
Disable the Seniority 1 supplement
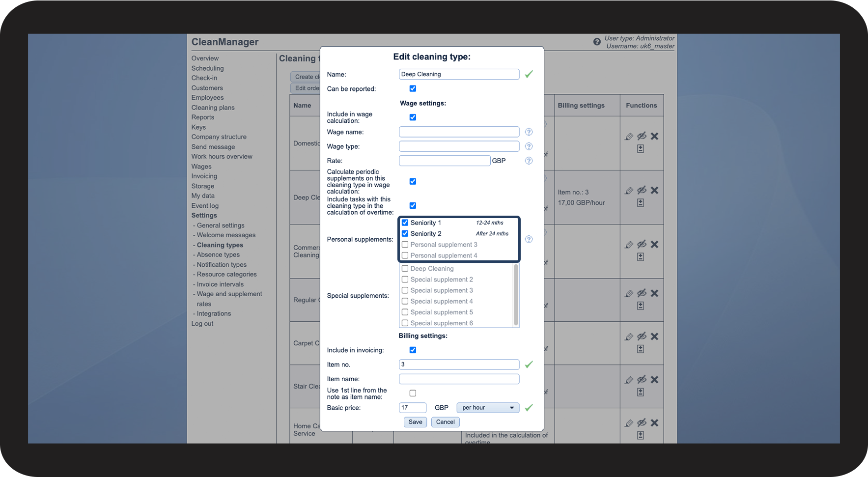tap(405, 223)
